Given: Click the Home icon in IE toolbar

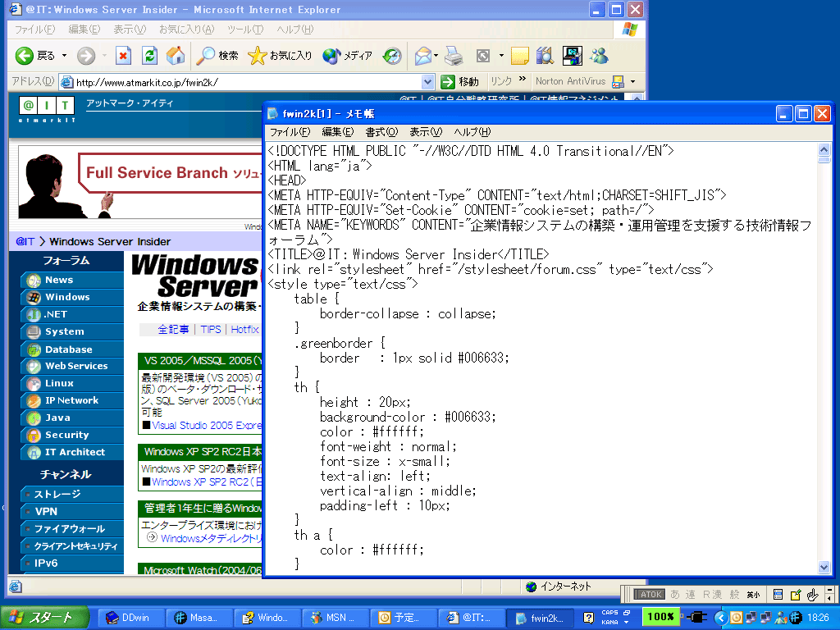Looking at the screenshot, I should tap(176, 55).
